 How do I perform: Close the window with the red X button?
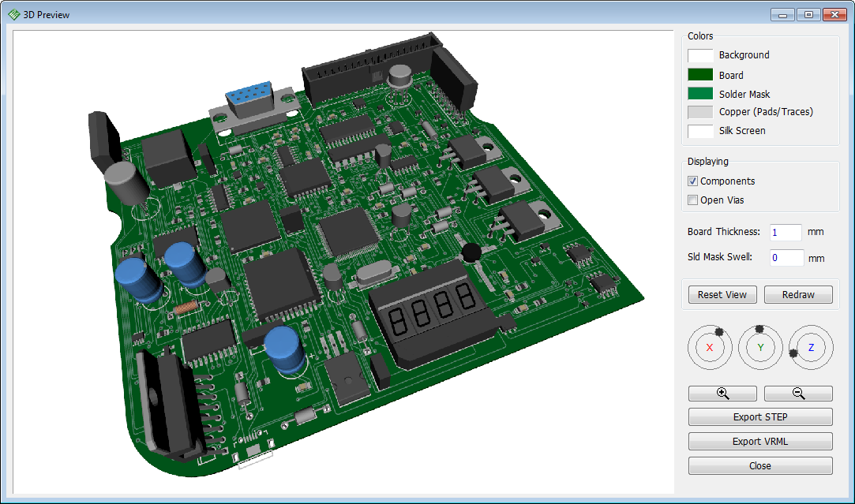(x=834, y=15)
